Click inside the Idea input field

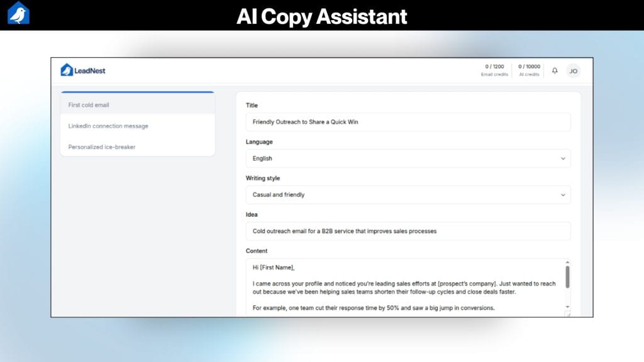pos(408,231)
